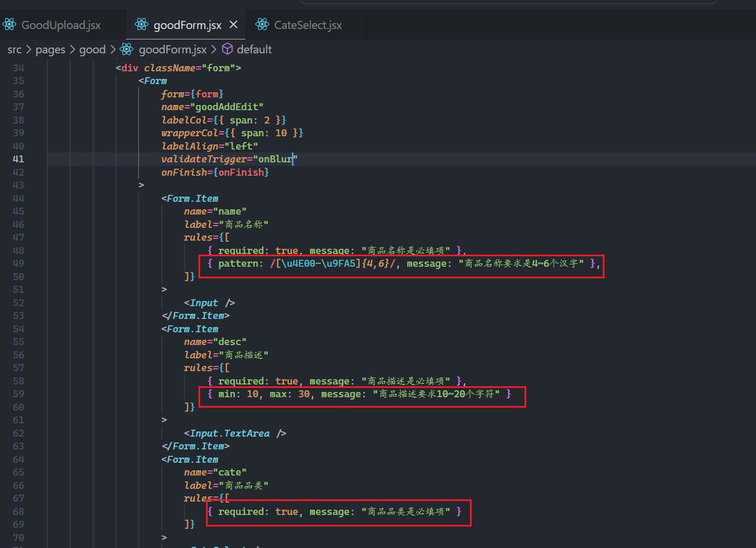Click the React icon on goodForm.jsx tab

(141, 25)
